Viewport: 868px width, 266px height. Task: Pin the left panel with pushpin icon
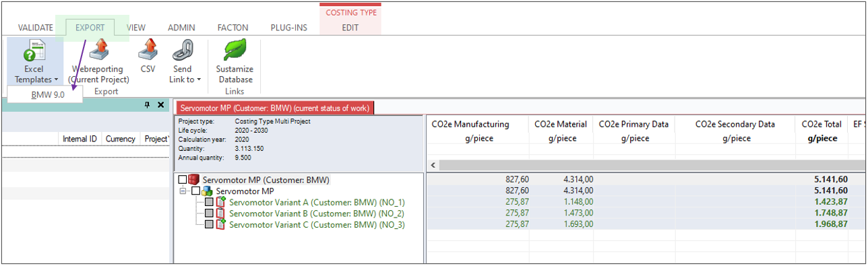click(148, 105)
